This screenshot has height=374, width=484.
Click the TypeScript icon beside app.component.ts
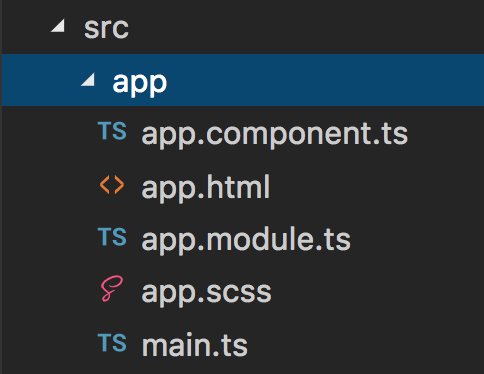click(112, 130)
